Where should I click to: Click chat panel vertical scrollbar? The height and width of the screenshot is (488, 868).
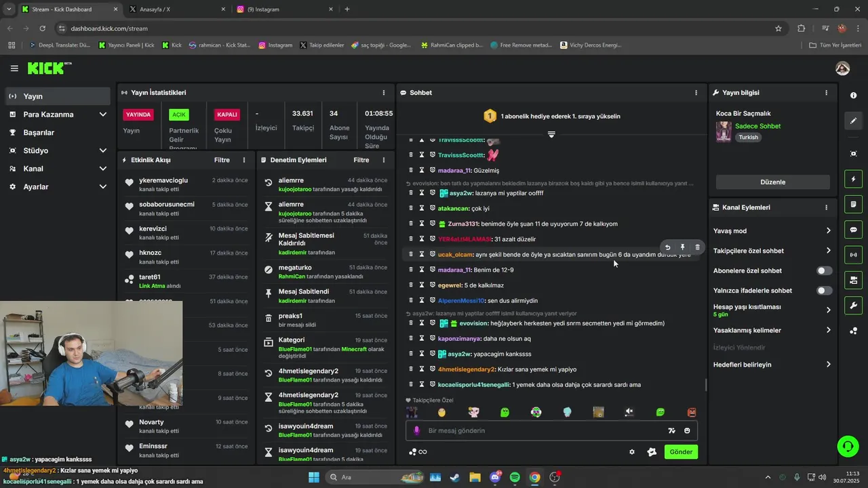coord(706,384)
